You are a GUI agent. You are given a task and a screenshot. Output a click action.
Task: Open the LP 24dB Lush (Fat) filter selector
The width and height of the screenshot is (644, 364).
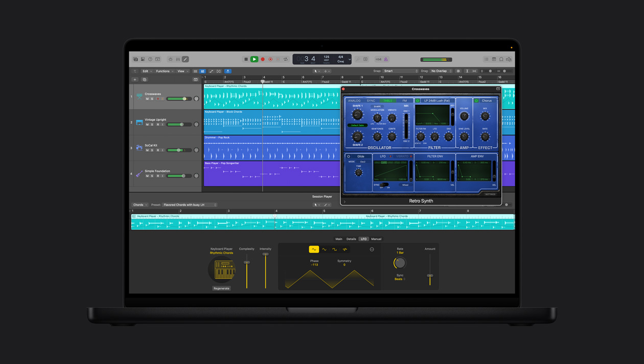click(437, 101)
